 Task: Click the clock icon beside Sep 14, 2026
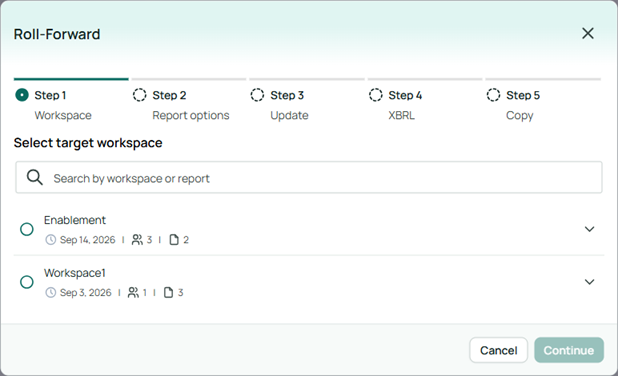(x=50, y=240)
